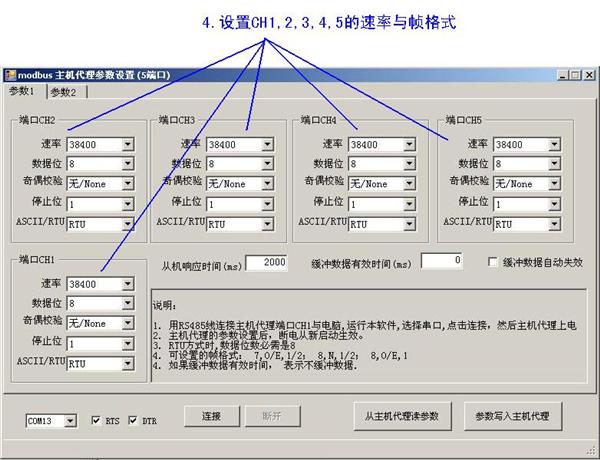The image size is (600, 460).
Task: Open the CH4 数据位 dropdown
Action: pos(382,164)
